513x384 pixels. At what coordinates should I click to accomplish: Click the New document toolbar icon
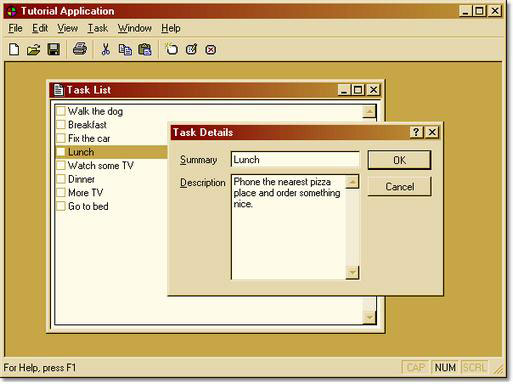(x=14, y=50)
